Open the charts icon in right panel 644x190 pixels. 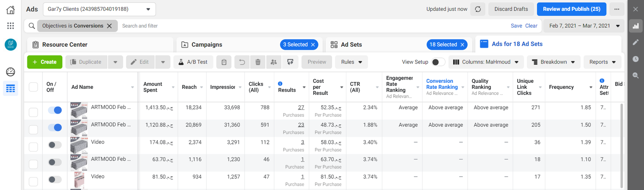coord(636,26)
